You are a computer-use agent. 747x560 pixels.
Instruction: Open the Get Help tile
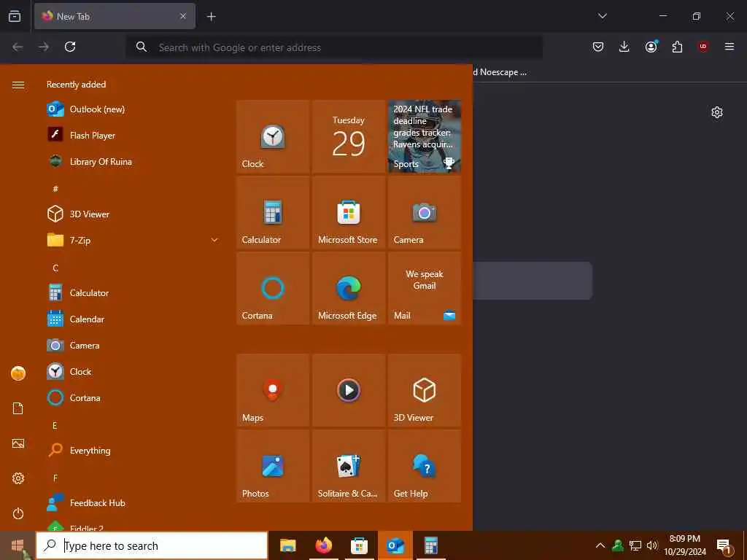tap(425, 466)
